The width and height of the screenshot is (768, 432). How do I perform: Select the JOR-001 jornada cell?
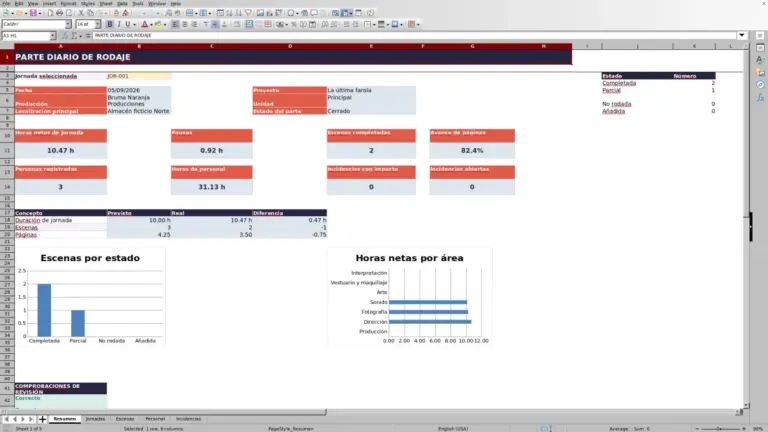pos(139,76)
